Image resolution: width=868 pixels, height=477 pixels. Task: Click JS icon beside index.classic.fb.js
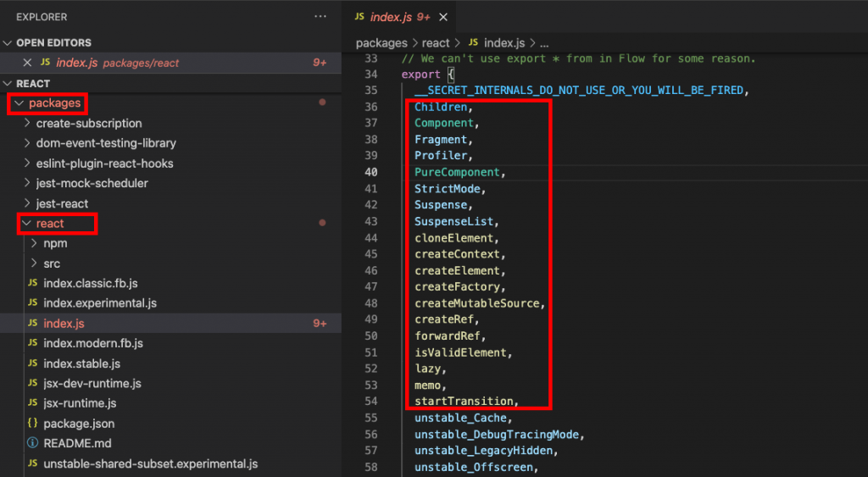coord(33,283)
